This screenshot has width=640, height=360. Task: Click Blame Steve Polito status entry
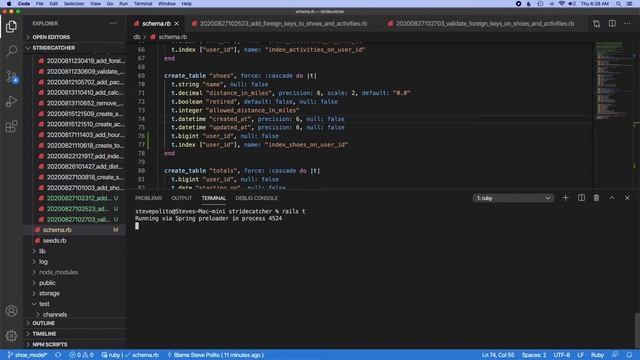click(216, 355)
